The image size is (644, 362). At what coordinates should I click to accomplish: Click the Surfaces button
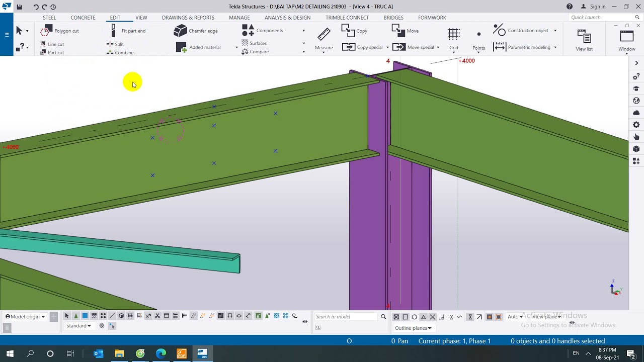pyautogui.click(x=254, y=43)
